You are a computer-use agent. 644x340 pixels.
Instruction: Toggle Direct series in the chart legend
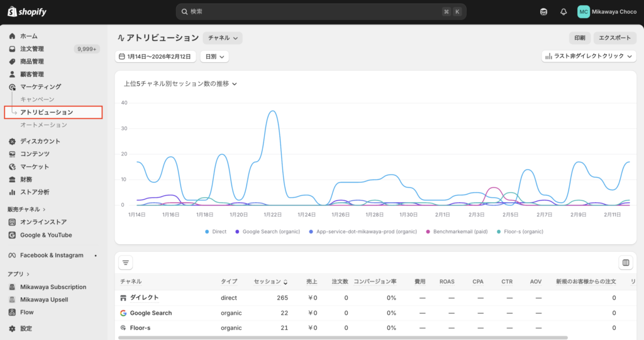pyautogui.click(x=216, y=232)
